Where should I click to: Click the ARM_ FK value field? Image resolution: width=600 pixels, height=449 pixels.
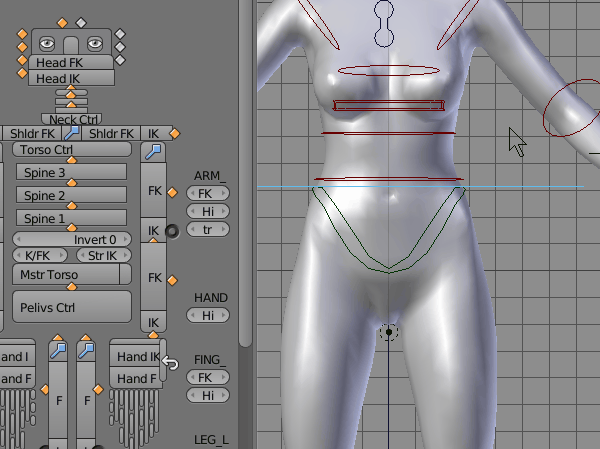pyautogui.click(x=208, y=193)
